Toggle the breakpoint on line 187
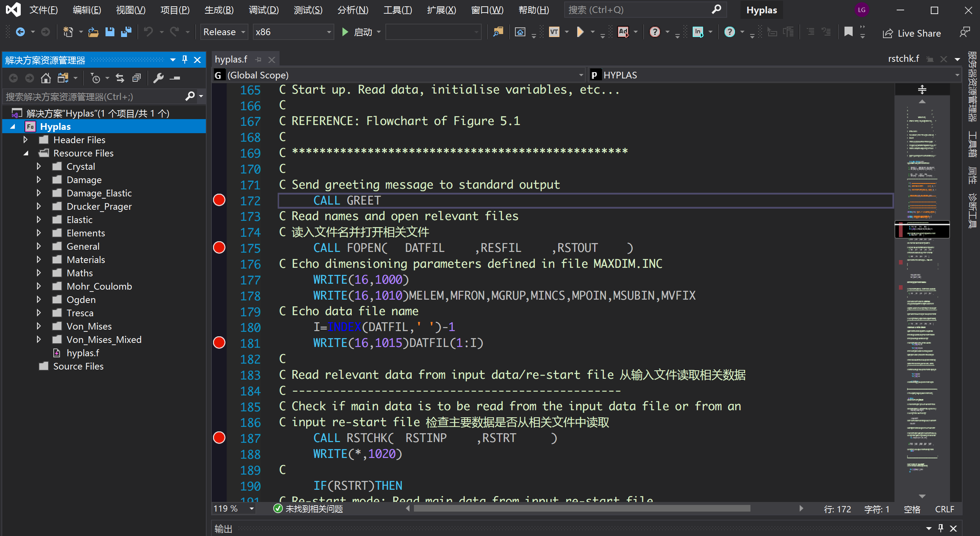 tap(219, 438)
